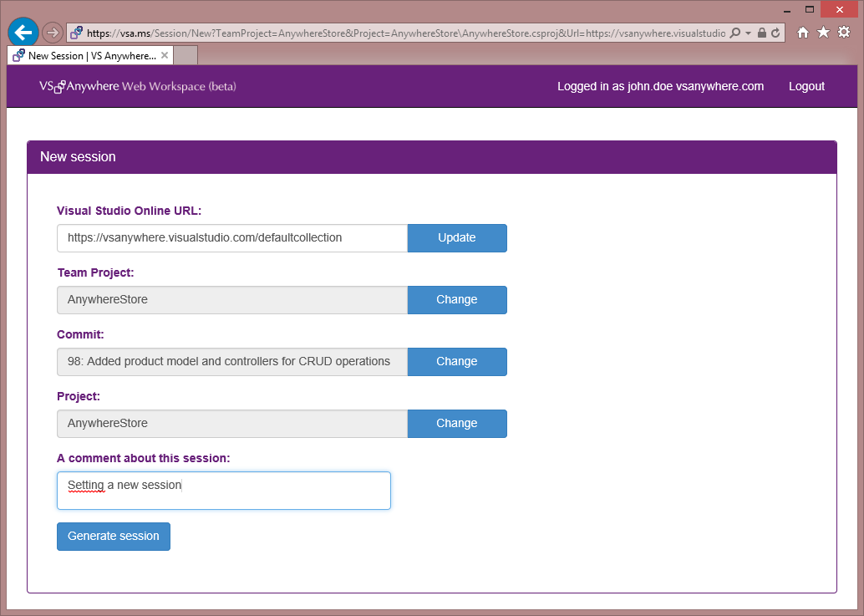Viewport: 864px width, 616px height.
Task: Click the lock security icon in address bar
Action: pos(762,33)
